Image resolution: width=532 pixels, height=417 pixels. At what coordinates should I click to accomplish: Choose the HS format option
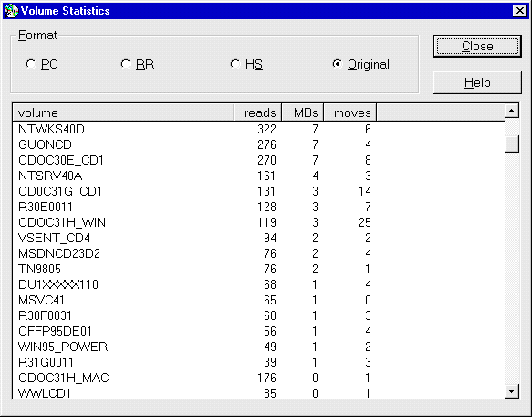[247, 64]
